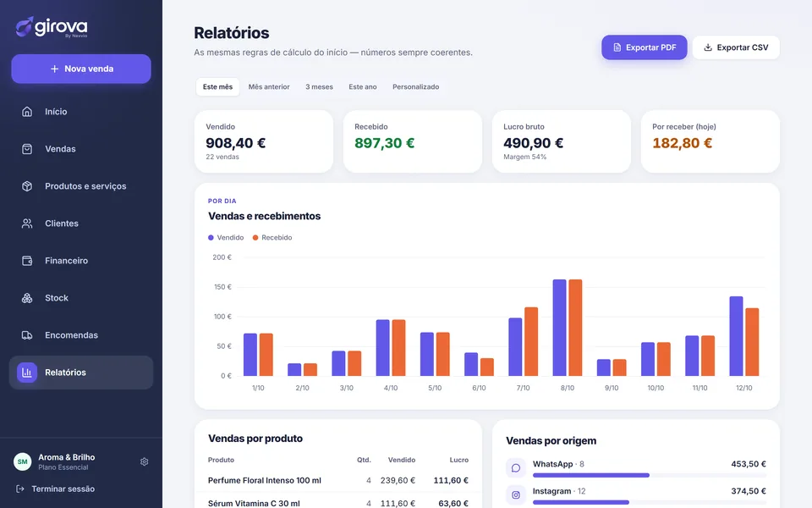The image size is (812, 508).
Task: Click the WhatsApp chat bubble icon
Action: pyautogui.click(x=516, y=467)
